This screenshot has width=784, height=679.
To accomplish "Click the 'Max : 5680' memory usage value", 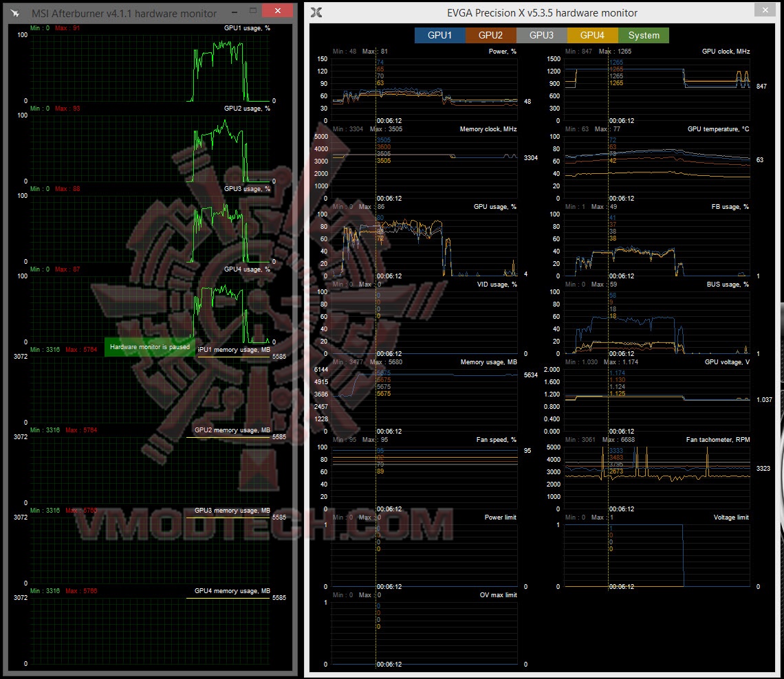I will click(386, 362).
